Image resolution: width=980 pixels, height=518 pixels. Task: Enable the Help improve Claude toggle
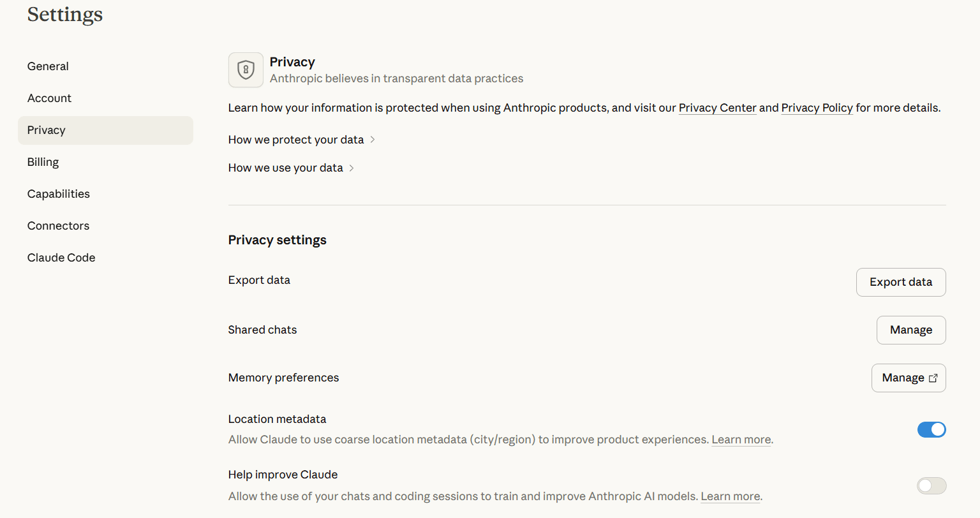tap(932, 486)
